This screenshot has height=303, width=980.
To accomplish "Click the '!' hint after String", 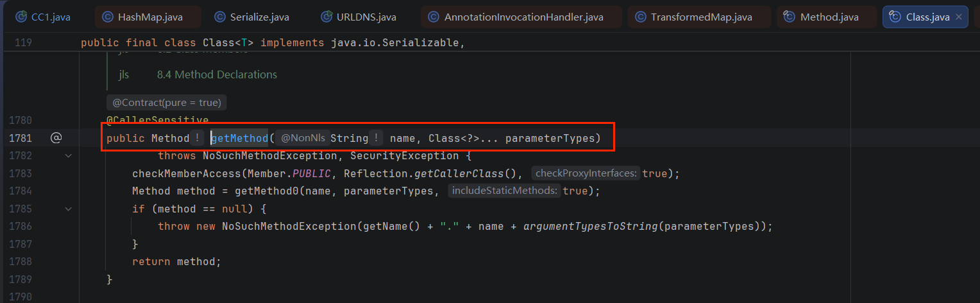I will [x=376, y=138].
